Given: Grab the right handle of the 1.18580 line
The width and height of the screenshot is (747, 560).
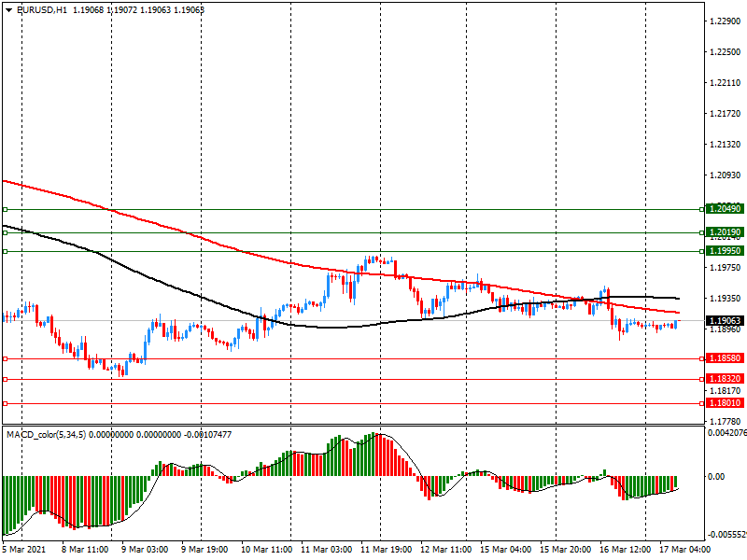Looking at the screenshot, I should coord(702,359).
